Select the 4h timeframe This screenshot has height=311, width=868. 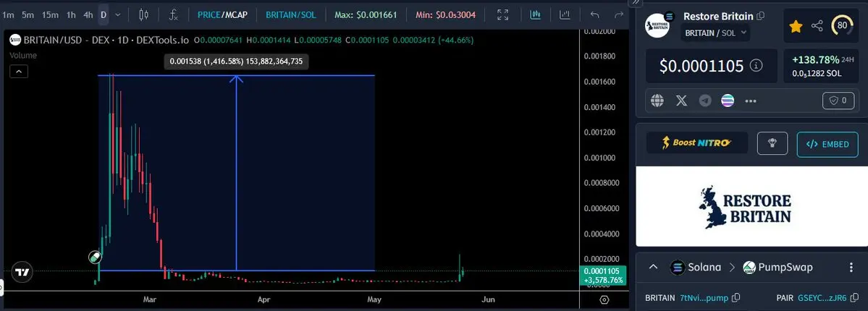point(88,15)
